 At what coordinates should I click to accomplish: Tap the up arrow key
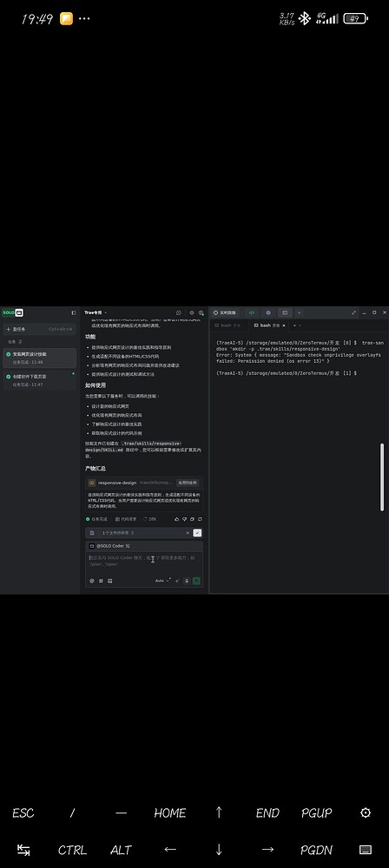click(218, 812)
